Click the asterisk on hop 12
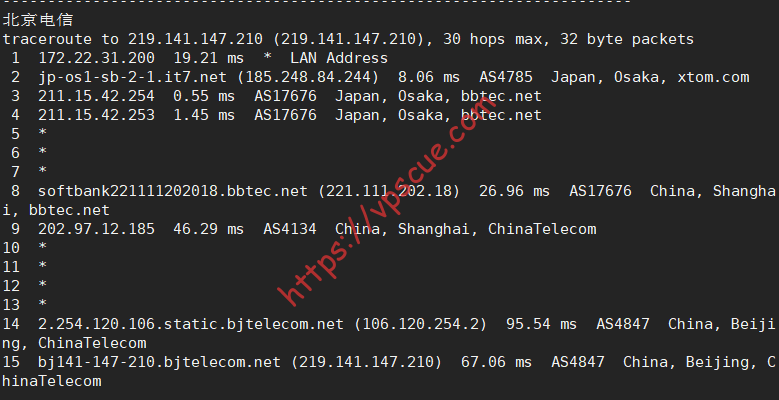Image resolution: width=779 pixels, height=400 pixels. [x=42, y=285]
